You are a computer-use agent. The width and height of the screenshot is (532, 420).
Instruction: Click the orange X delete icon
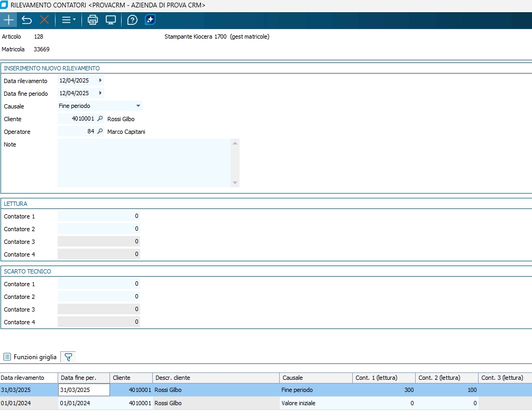coord(44,20)
